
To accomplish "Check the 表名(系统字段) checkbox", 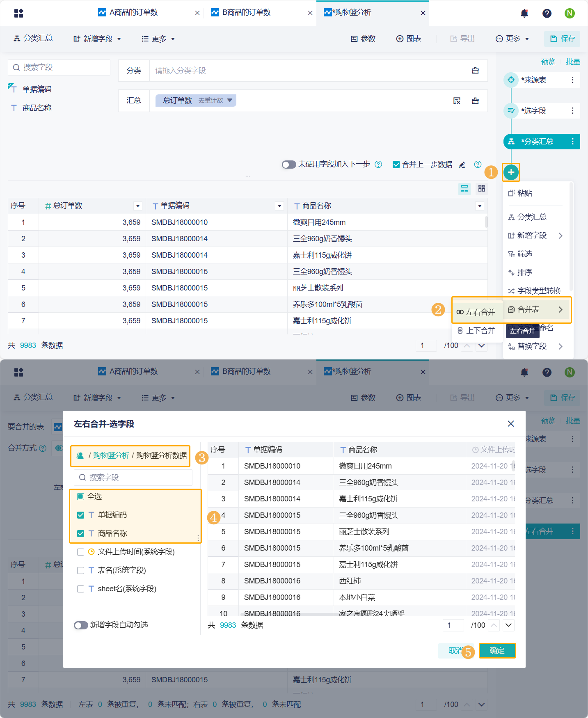I will [x=81, y=570].
